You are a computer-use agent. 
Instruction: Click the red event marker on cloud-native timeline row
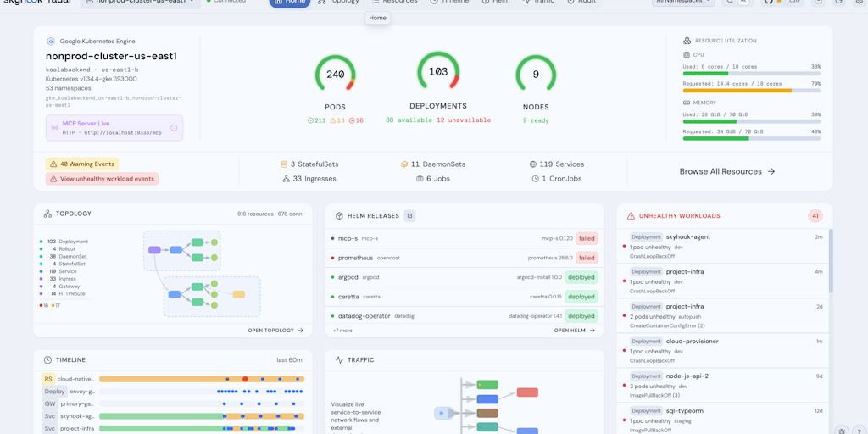245,379
